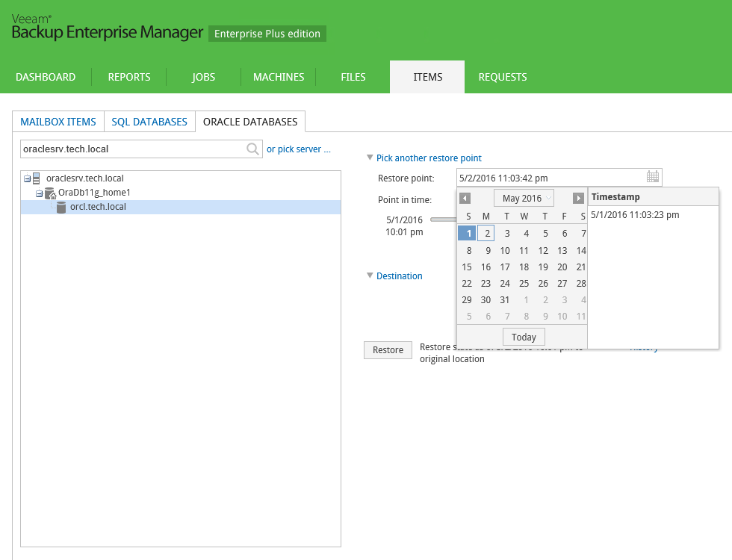
Task: Collapse the OraDb11g_home1 tree node
Action: (39, 193)
